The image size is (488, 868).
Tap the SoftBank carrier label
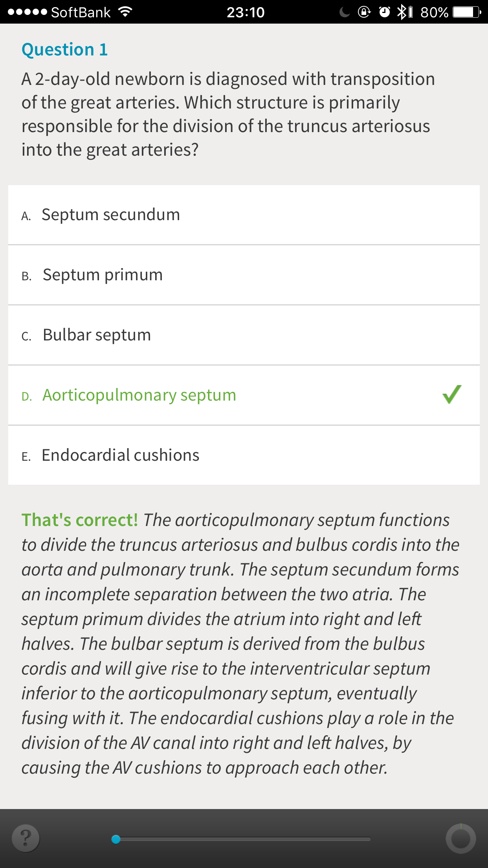coord(81,12)
